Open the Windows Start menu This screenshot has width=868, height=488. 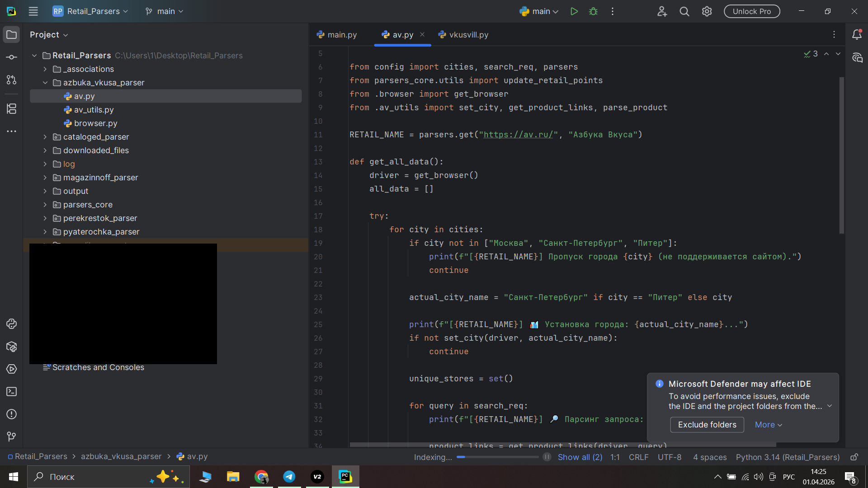[x=14, y=477]
